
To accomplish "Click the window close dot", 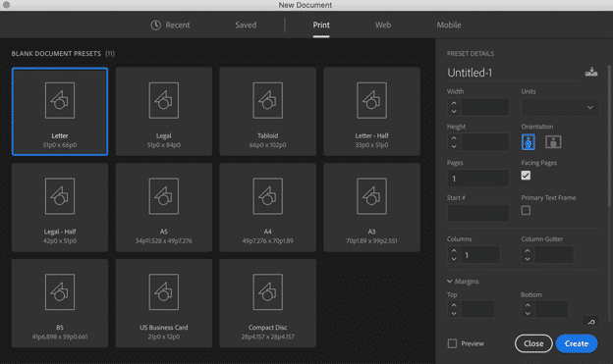I will coord(6,5).
